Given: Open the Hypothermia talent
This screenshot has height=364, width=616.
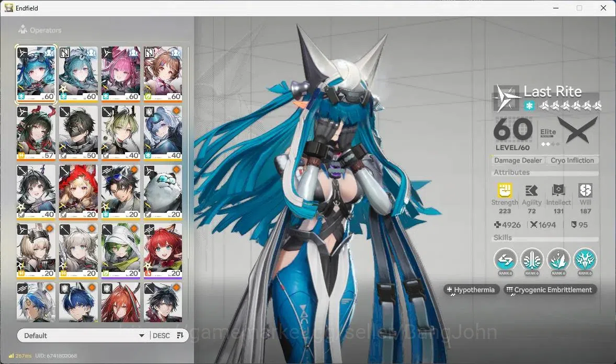Looking at the screenshot, I should coord(472,290).
